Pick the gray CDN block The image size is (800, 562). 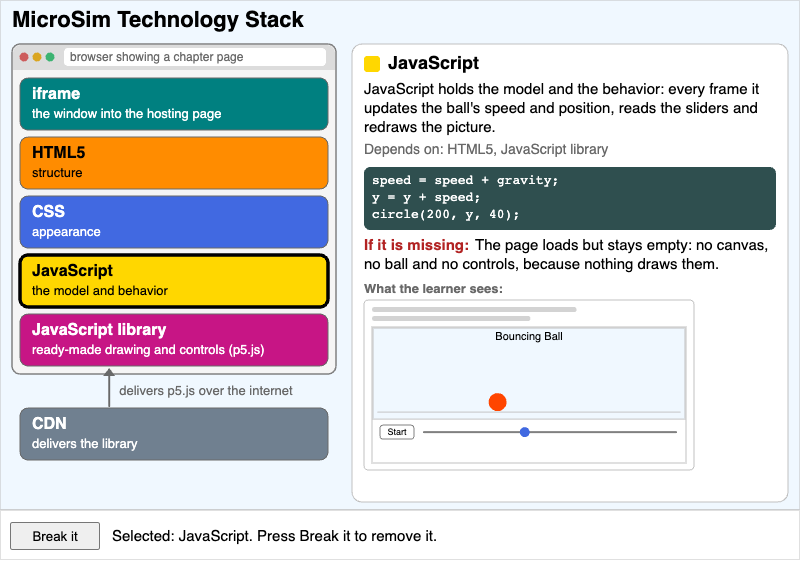tap(173, 434)
